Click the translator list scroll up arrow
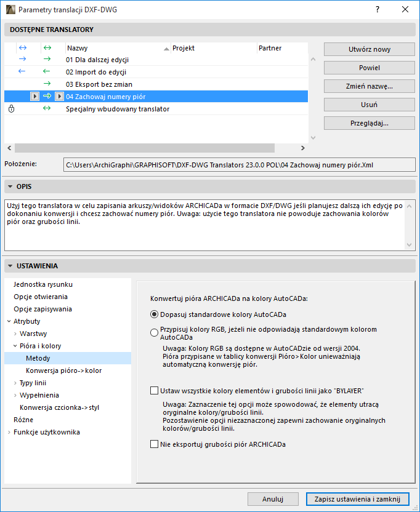The width and height of the screenshot is (420, 512). (313, 59)
